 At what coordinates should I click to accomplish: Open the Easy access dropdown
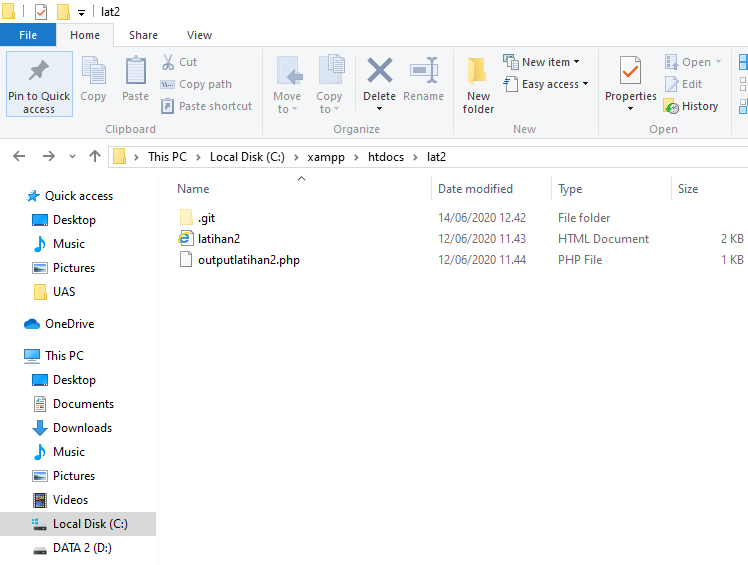[546, 84]
